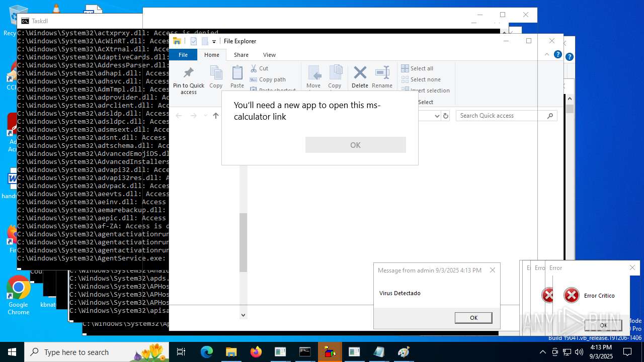Screen dimensions: 644x362
Task: Click the Taskdl console title bar
Action: click(79, 21)
